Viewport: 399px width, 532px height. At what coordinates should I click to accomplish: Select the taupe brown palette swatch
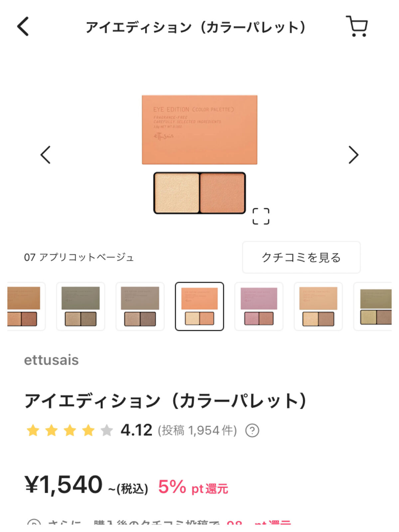[x=140, y=306]
